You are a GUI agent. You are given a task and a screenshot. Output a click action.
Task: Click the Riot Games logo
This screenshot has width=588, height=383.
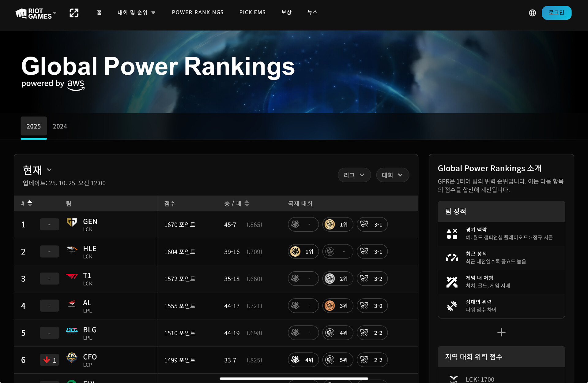[34, 13]
